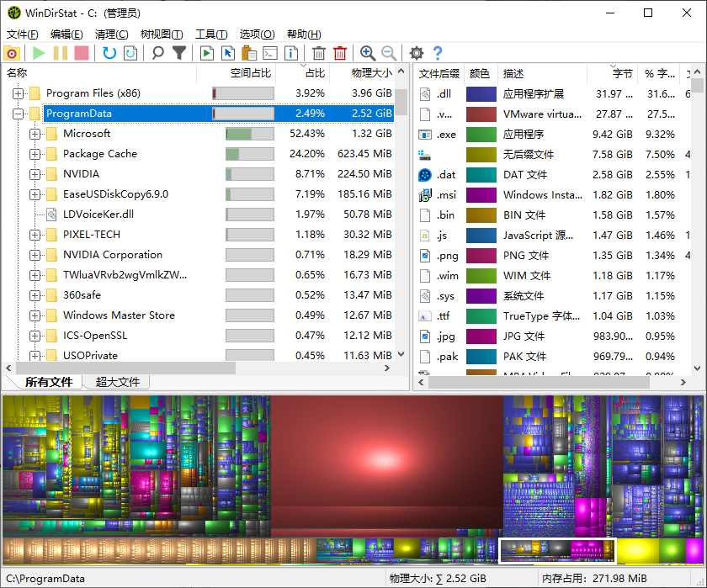707x588 pixels.
Task: Click the pink stop scan icon
Action: click(x=82, y=53)
